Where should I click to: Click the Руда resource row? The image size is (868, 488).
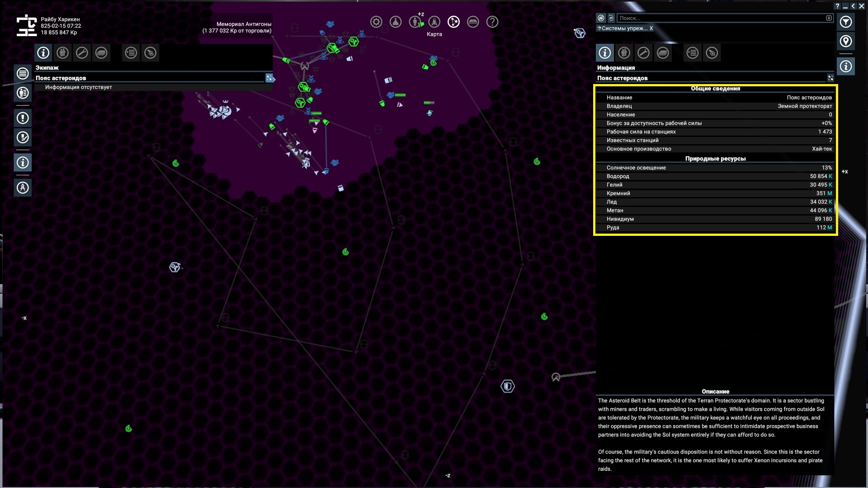(x=715, y=228)
